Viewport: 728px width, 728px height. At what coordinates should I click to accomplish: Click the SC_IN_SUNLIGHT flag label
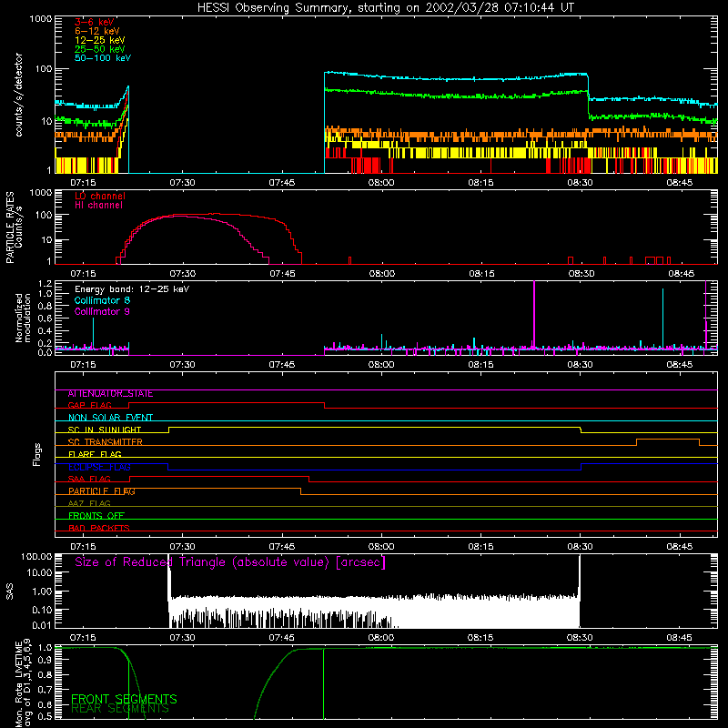click(x=105, y=430)
